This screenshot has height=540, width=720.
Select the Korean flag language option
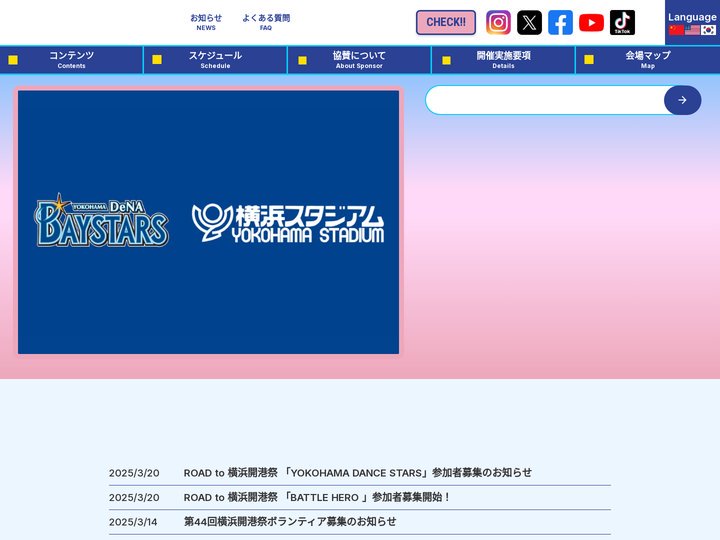point(709,30)
